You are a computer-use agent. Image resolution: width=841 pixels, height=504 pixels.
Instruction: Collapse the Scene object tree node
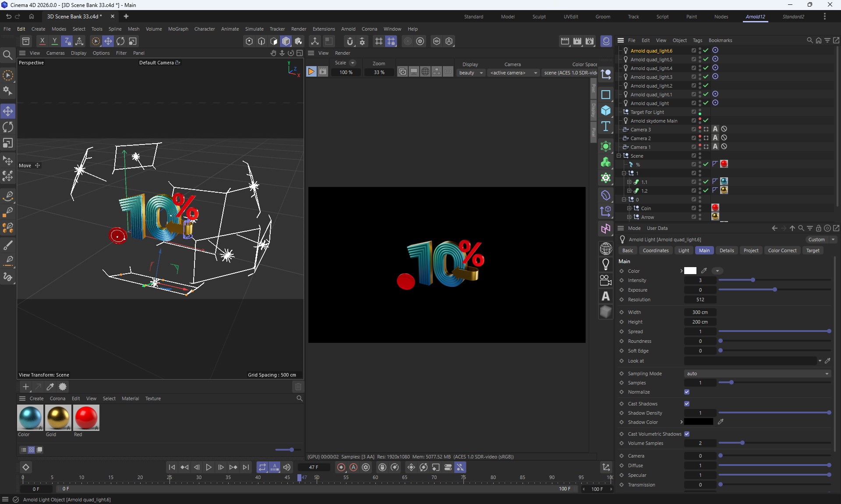(619, 156)
